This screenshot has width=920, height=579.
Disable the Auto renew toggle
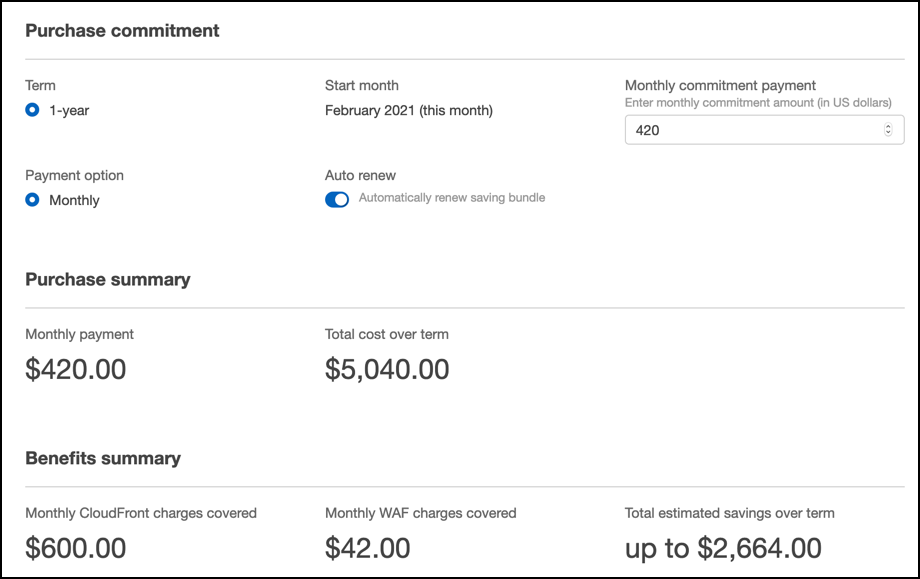tap(337, 199)
